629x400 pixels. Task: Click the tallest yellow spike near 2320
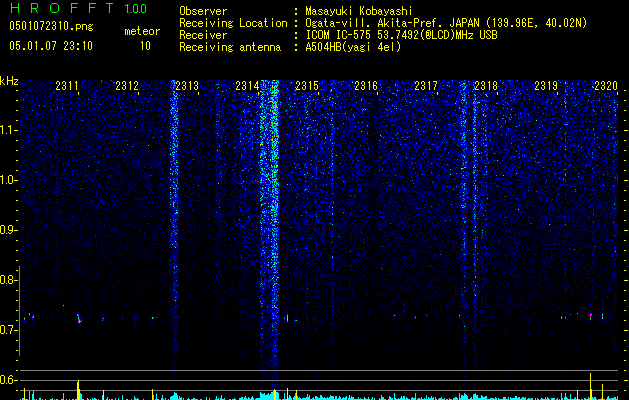click(590, 386)
